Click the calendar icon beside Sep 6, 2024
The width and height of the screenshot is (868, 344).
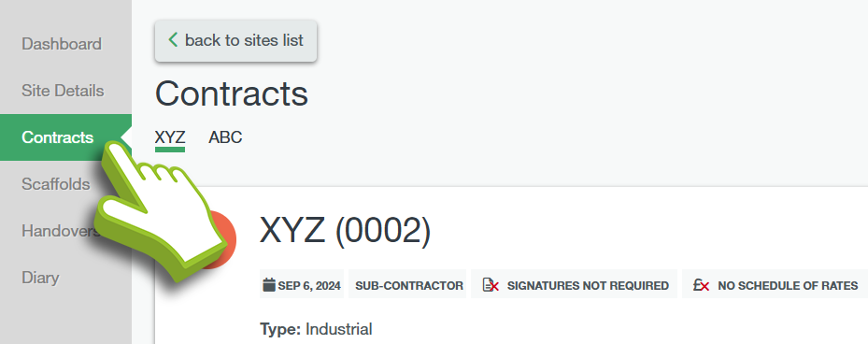point(268,285)
